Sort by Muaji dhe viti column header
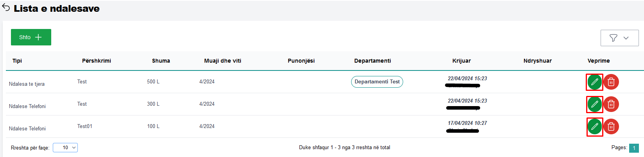Screen dimensions: 644x157 click(x=222, y=61)
